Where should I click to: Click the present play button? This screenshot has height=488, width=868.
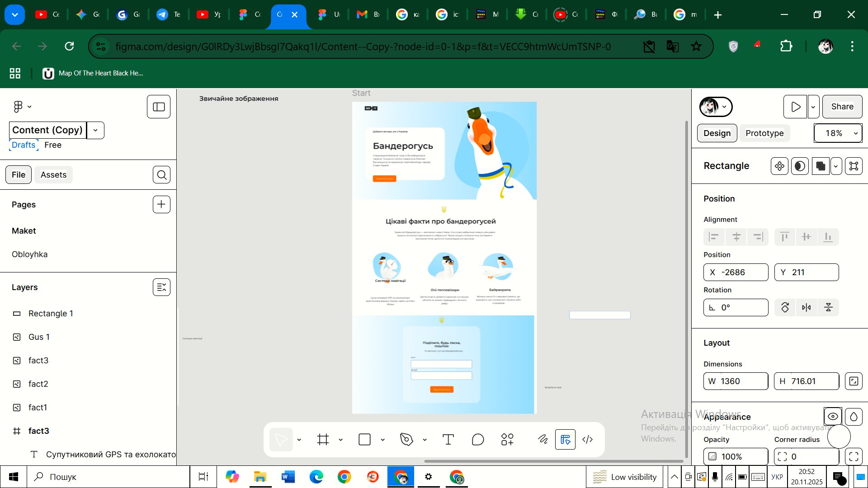795,107
